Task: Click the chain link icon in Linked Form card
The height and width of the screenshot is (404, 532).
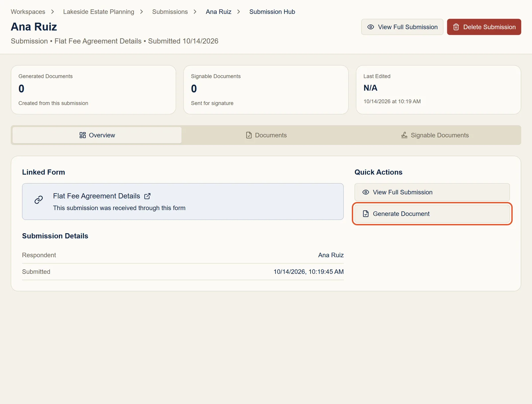Action: click(x=39, y=200)
